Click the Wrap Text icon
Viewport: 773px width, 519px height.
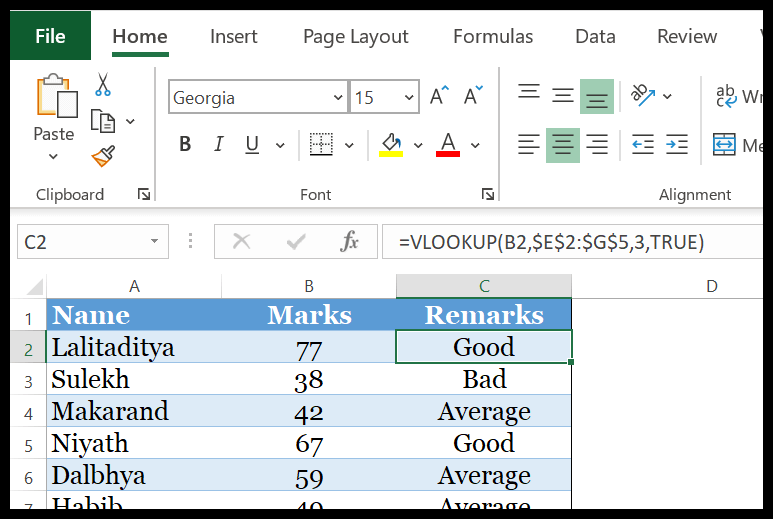coord(726,96)
